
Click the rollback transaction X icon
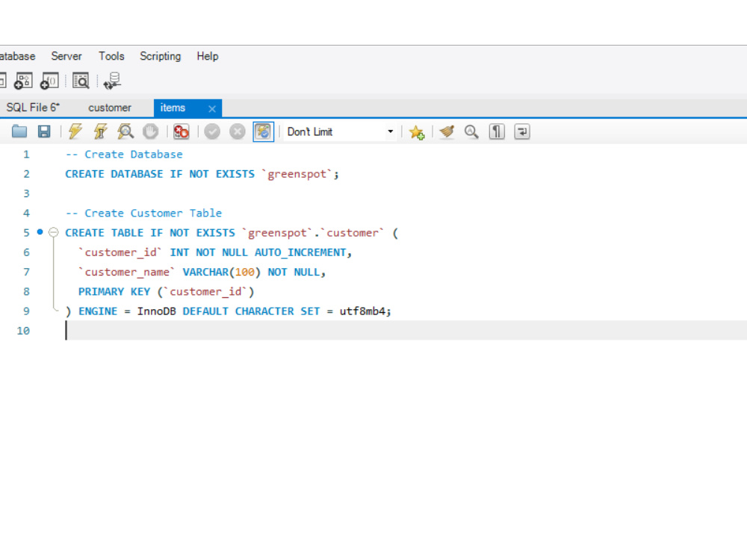click(x=238, y=131)
